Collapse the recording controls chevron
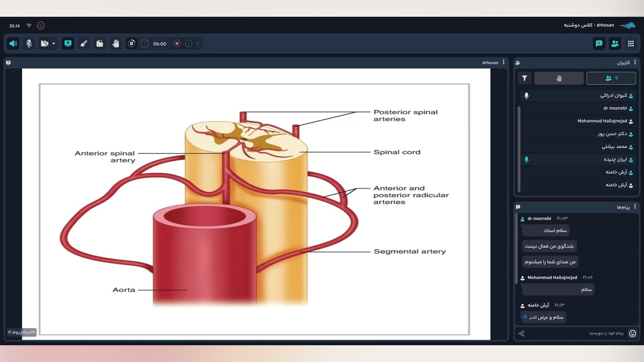The width and height of the screenshot is (644, 362). (x=198, y=44)
